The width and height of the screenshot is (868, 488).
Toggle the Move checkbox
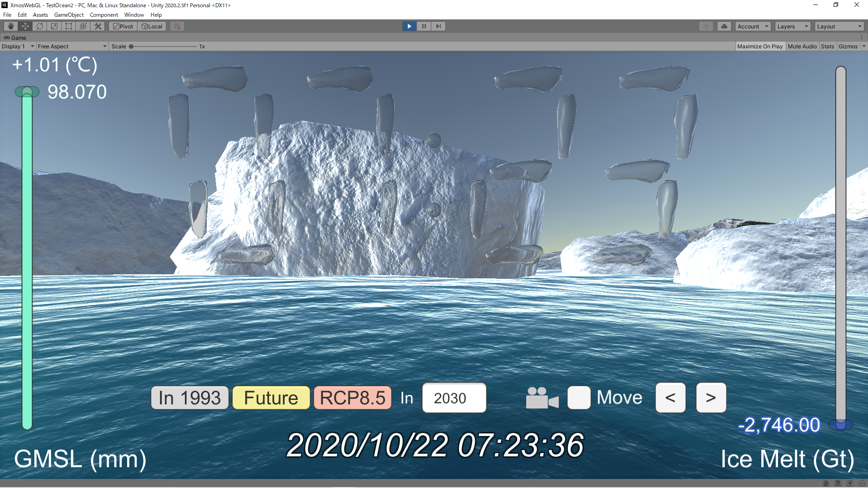pos(579,398)
